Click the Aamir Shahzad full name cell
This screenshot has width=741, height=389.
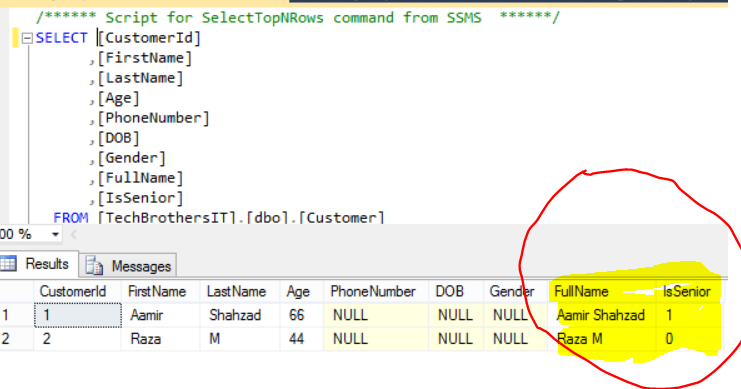tap(602, 315)
